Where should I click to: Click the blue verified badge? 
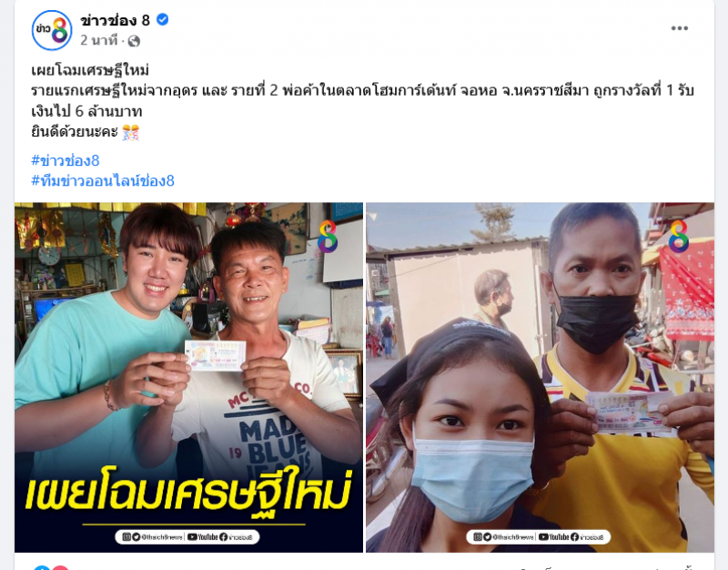pos(163,20)
